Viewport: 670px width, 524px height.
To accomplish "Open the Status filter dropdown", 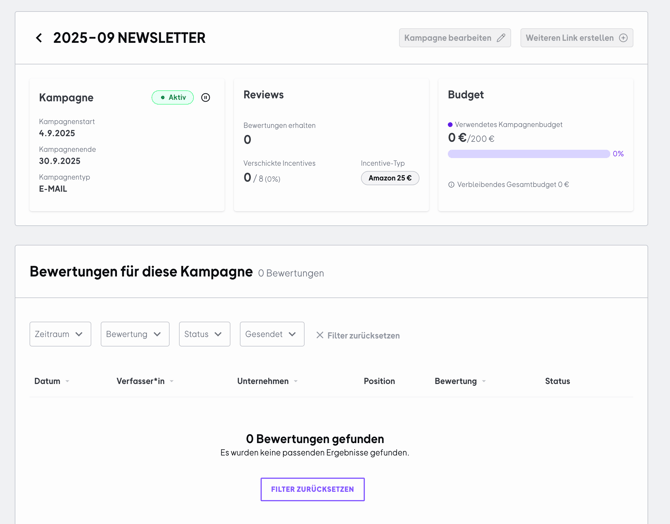I will click(204, 334).
